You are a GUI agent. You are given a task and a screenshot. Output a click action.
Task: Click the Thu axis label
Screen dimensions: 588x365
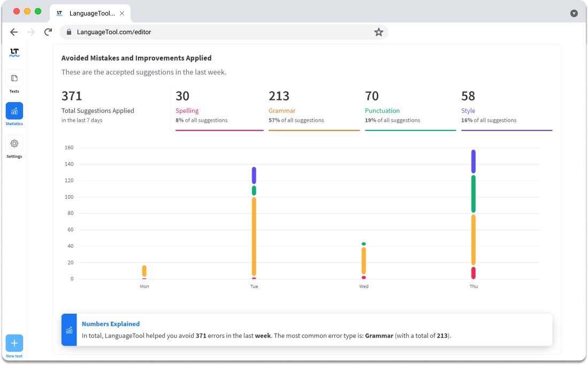474,286
